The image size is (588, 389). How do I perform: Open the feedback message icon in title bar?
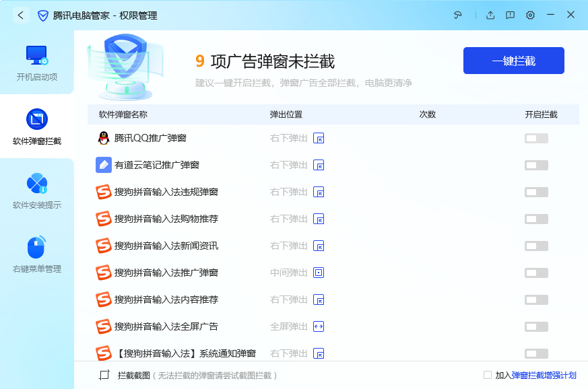coord(510,15)
